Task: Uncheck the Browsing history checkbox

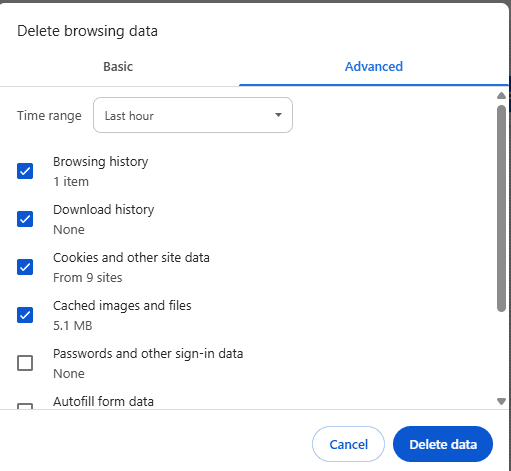Action: 25,171
